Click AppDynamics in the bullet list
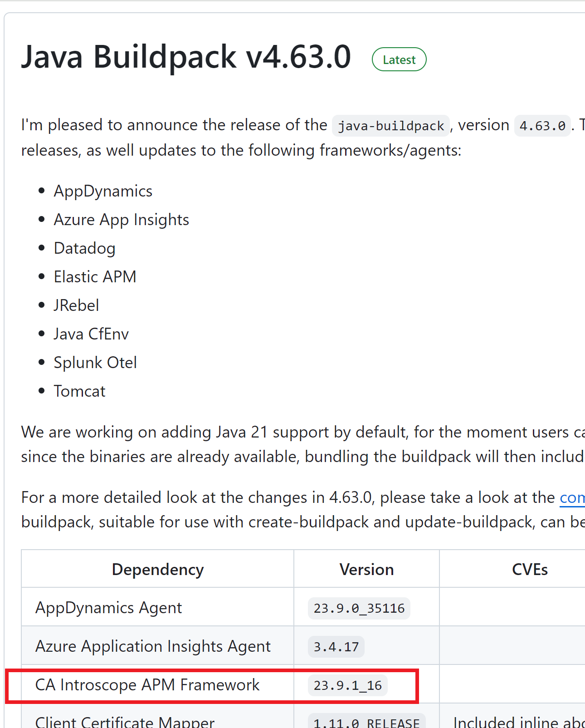 (x=103, y=191)
